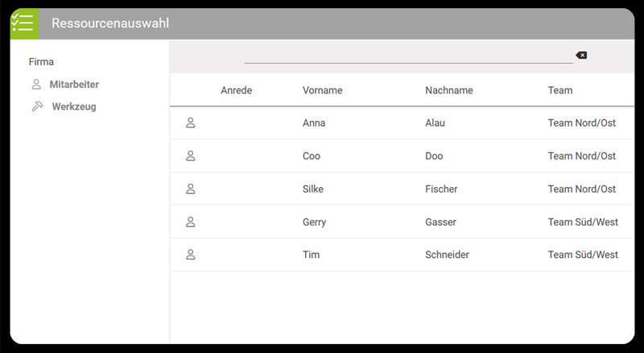Image resolution: width=644 pixels, height=353 pixels.
Task: Select Mitarbeiter in the sidebar
Action: point(74,84)
